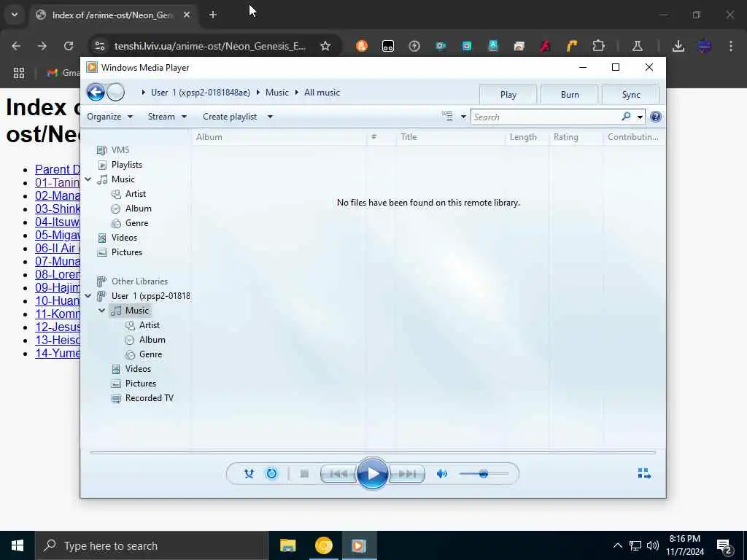The image size is (747, 560).
Task: Select Genre under the remote Music
Action: (x=150, y=354)
